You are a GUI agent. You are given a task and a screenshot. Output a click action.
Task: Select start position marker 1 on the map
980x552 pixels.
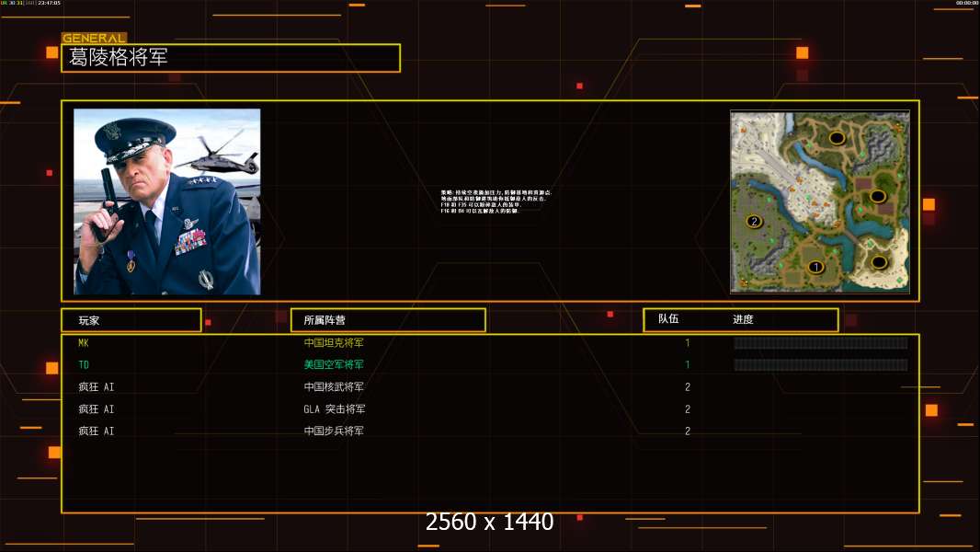click(x=815, y=267)
